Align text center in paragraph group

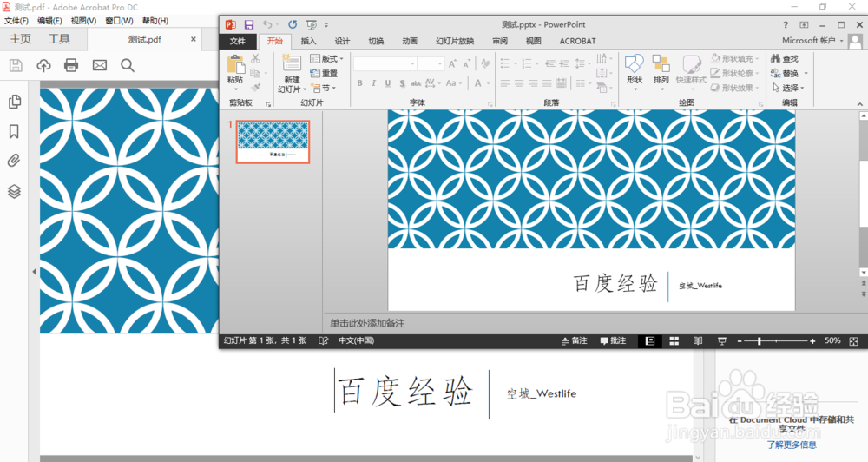(x=519, y=83)
